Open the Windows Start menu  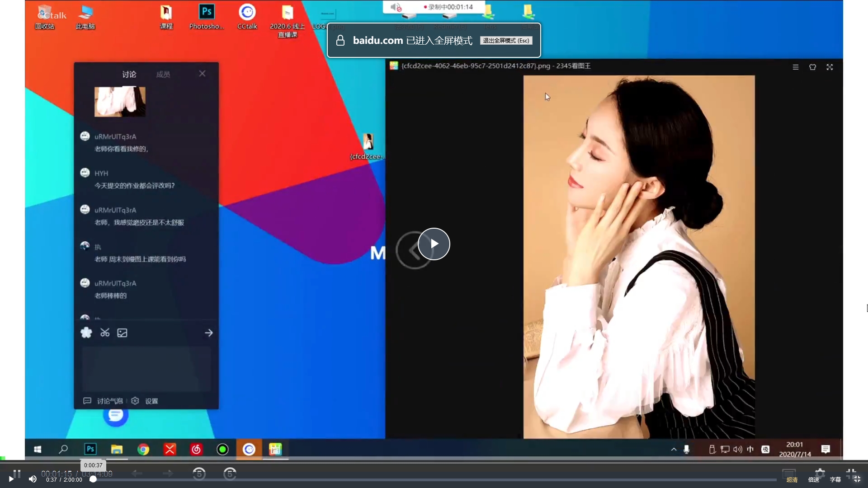(x=38, y=449)
